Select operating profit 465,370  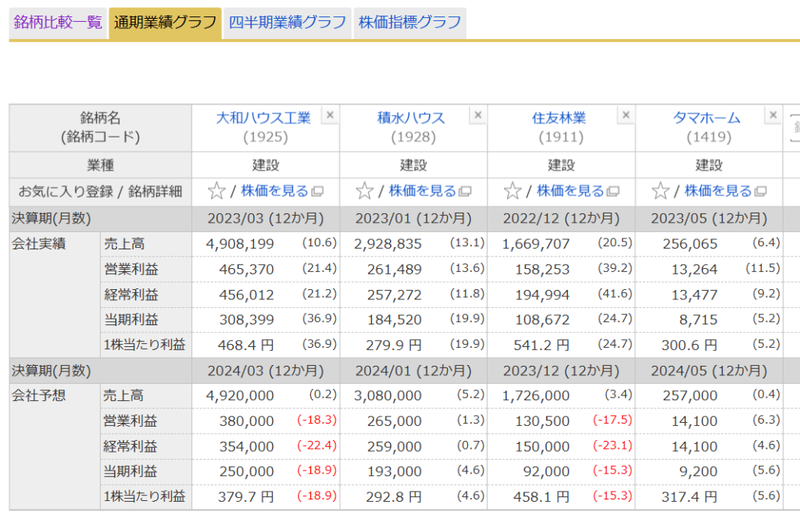[x=246, y=269]
